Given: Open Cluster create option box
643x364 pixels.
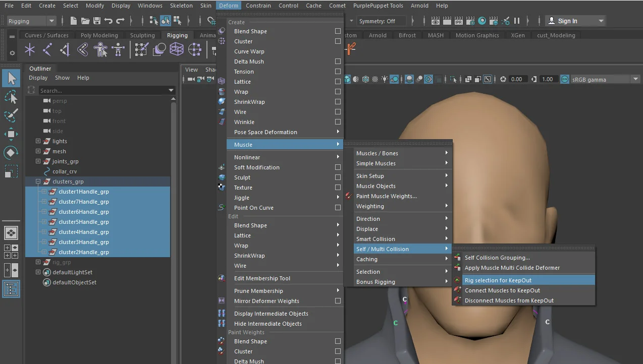Looking at the screenshot, I should click(x=338, y=41).
